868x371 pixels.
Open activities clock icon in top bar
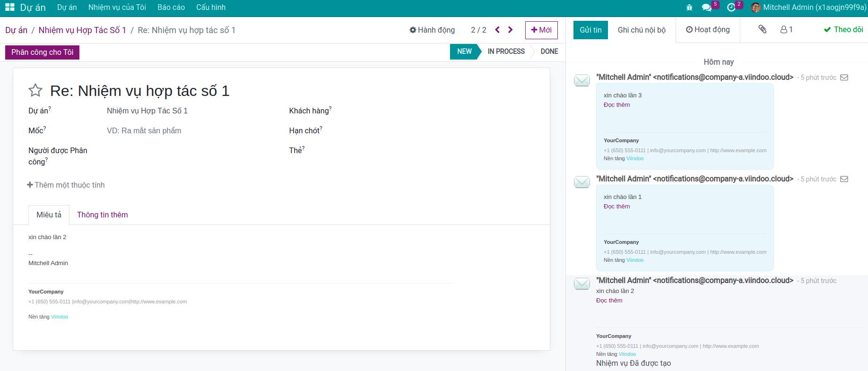731,8
